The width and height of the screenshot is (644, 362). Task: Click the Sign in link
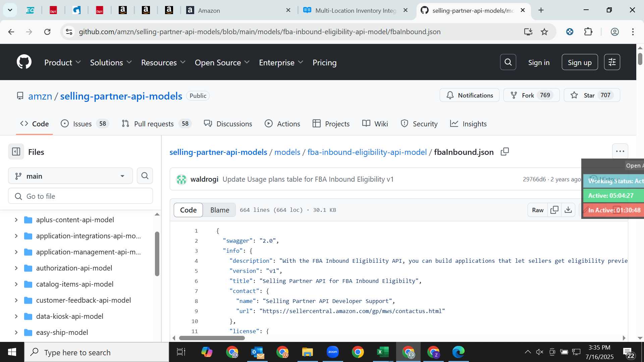[539, 62]
